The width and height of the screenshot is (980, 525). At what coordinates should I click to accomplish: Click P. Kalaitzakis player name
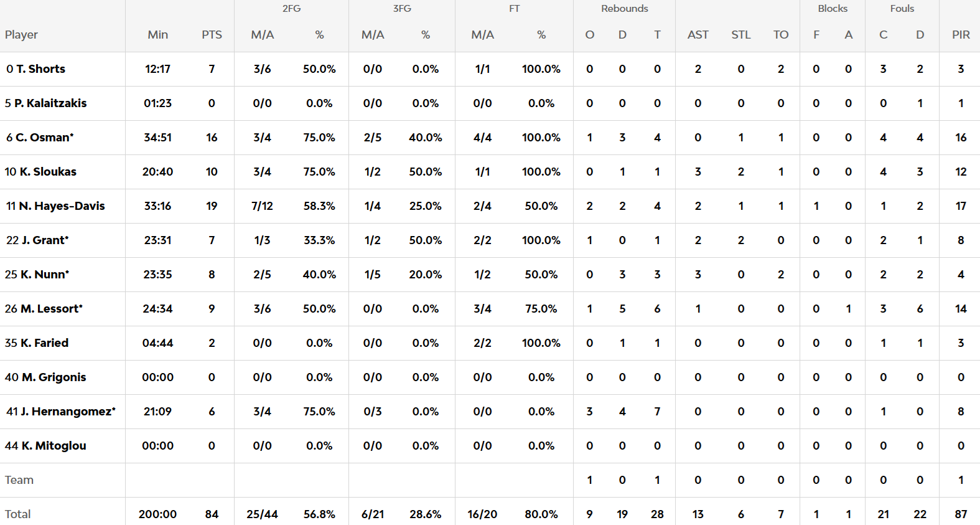pyautogui.click(x=50, y=103)
